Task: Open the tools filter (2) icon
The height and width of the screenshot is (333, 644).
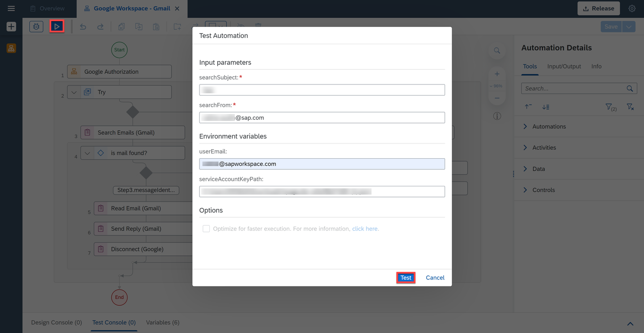Action: (x=611, y=107)
